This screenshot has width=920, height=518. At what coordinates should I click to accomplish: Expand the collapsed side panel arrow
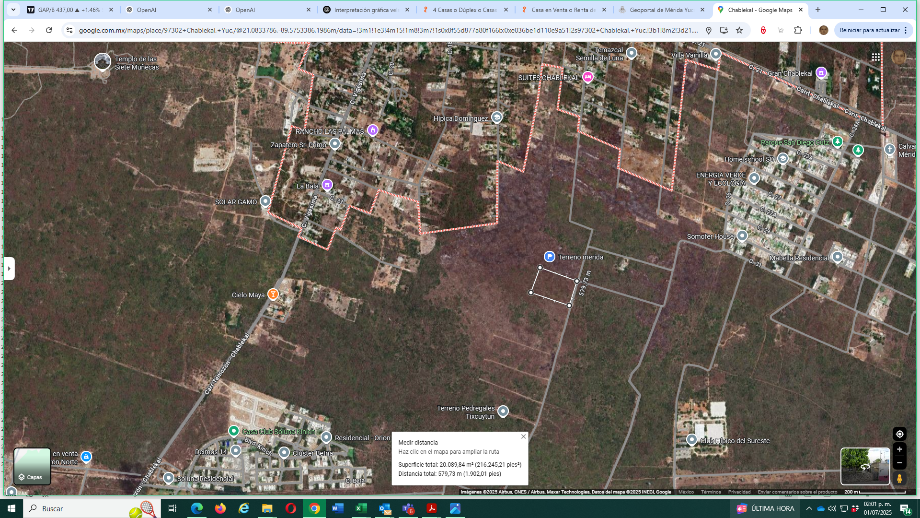(9, 269)
